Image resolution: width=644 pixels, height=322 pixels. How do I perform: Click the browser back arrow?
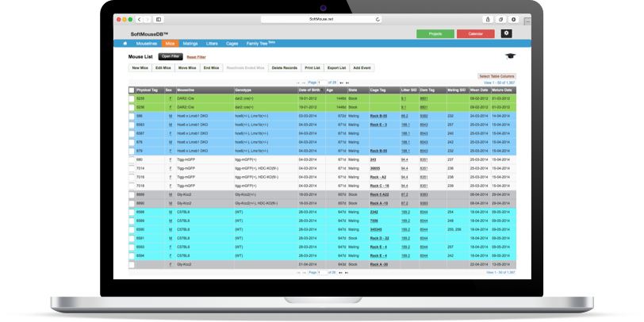[140, 19]
